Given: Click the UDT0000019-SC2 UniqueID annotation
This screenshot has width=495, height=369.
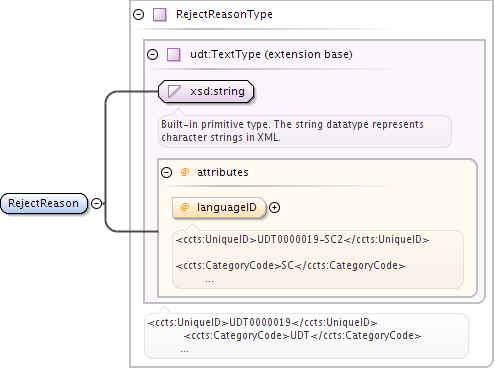Looking at the screenshot, I should pyautogui.click(x=302, y=240).
